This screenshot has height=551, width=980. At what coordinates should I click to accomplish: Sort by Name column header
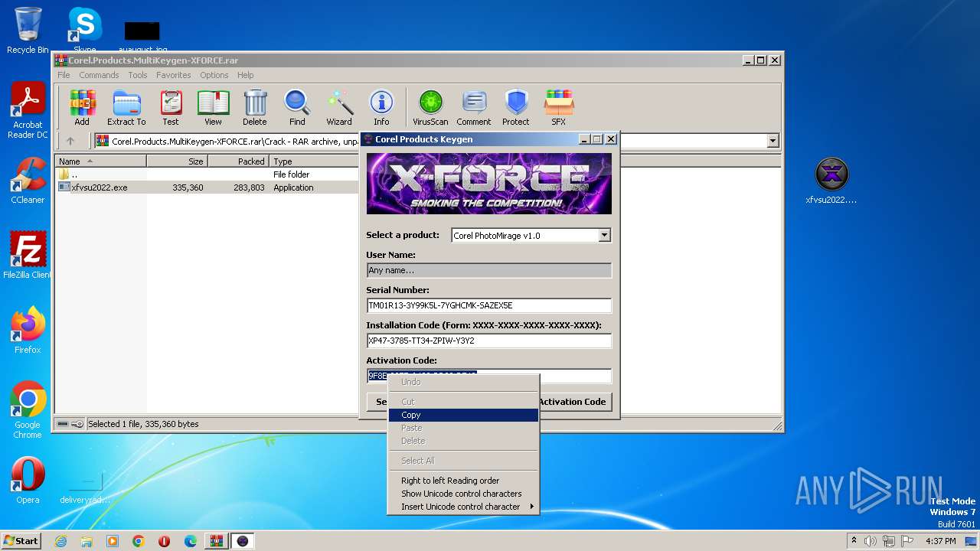point(100,161)
